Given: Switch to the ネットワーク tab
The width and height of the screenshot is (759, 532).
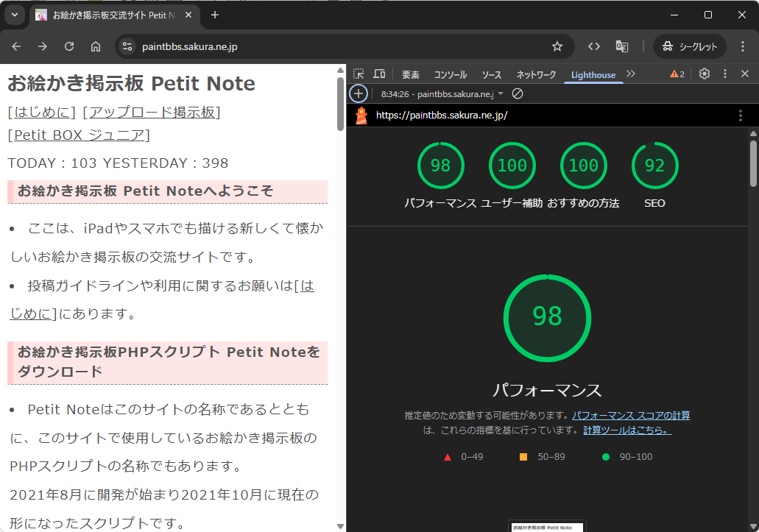Looking at the screenshot, I should point(537,74).
